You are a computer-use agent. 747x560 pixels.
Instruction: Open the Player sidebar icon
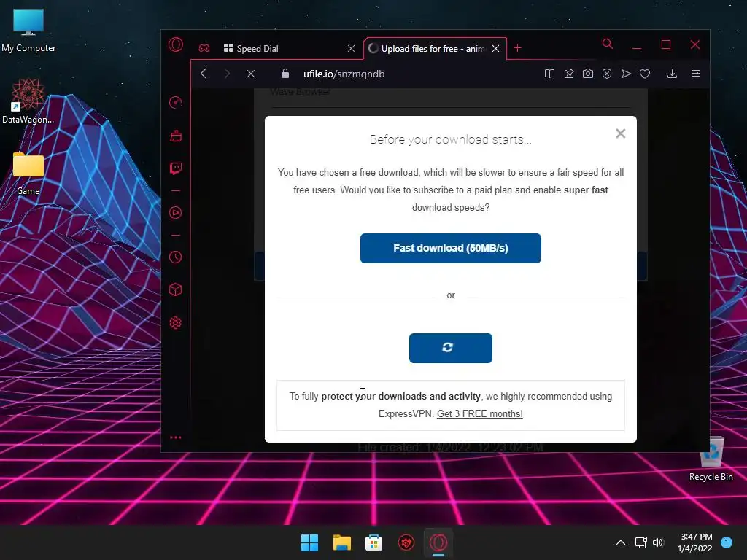pyautogui.click(x=175, y=212)
